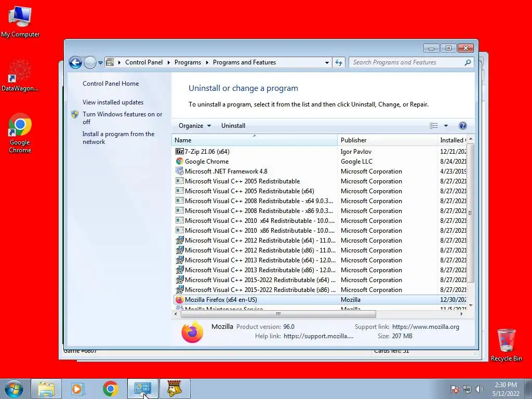Screen dimensions: 532x399
Task: Select Microsoft Visual C++ 2010 x64 Redistributable row
Action: click(321, 220)
